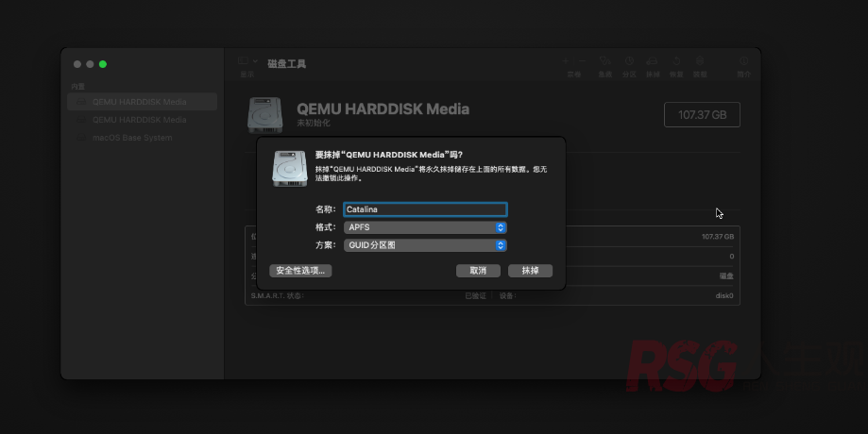The image size is (868, 434).
Task: Click the 未初始化 status text under title
Action: (314, 123)
